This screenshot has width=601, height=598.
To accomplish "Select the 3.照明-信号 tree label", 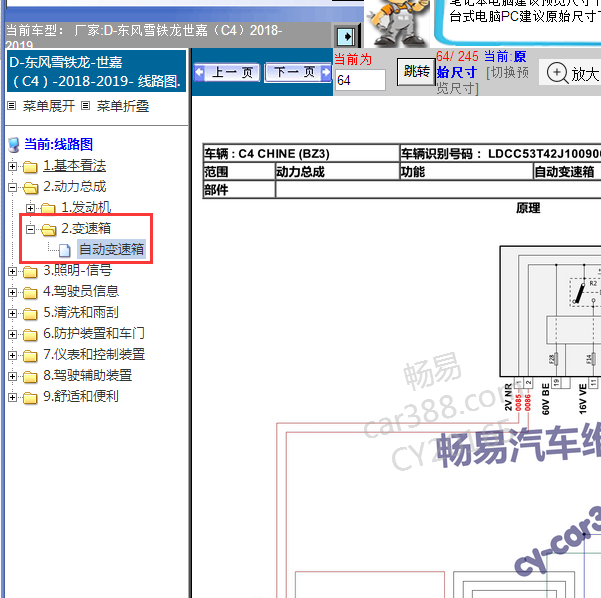I will (77, 270).
